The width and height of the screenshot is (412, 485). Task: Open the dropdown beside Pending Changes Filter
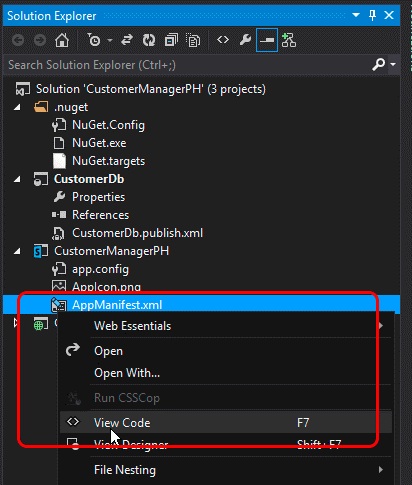click(110, 41)
